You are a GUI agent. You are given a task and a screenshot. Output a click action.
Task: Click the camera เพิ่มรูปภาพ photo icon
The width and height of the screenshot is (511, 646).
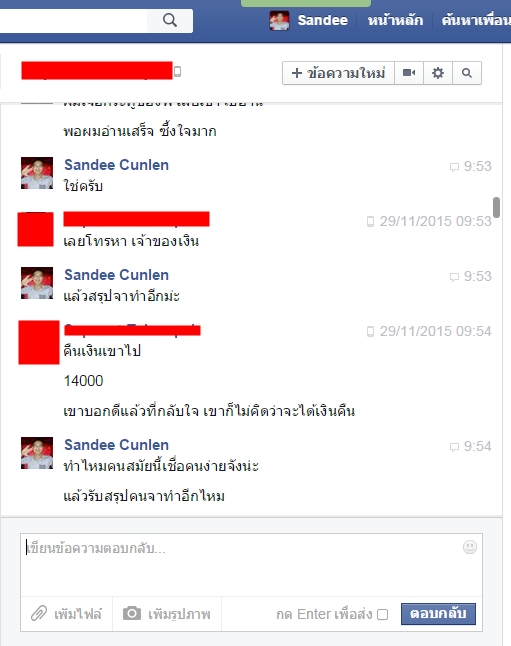[x=132, y=613]
